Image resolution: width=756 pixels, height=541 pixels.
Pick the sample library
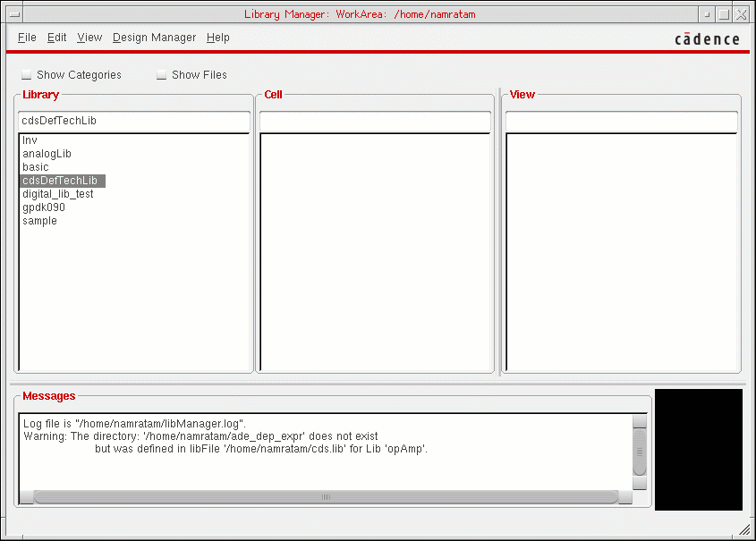coord(39,221)
